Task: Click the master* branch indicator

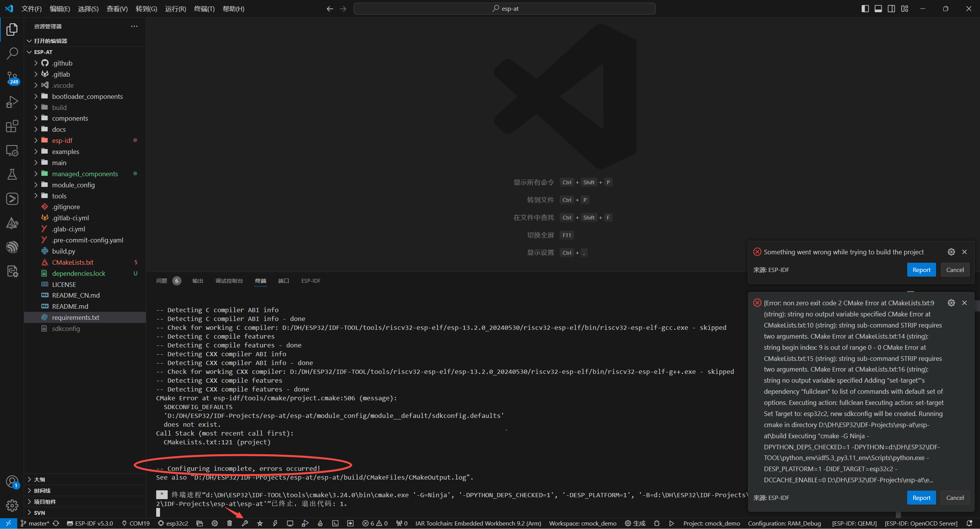Action: 35,523
